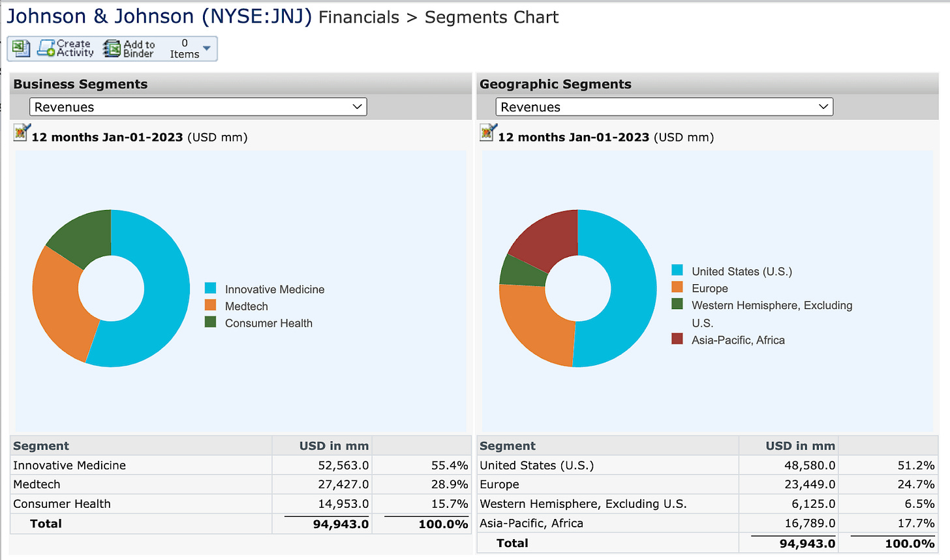Click the Geographic Segments panel header
Screen dimensions: 950x560
[707, 84]
